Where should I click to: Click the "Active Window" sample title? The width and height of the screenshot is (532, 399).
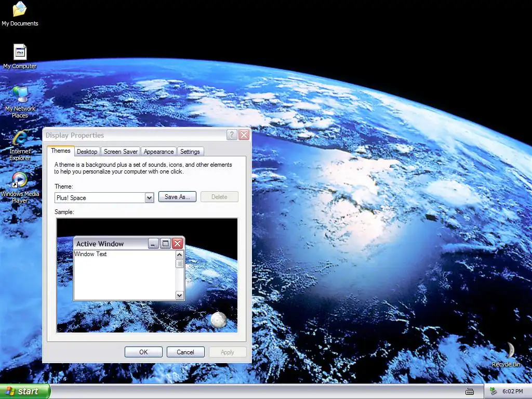(x=100, y=244)
